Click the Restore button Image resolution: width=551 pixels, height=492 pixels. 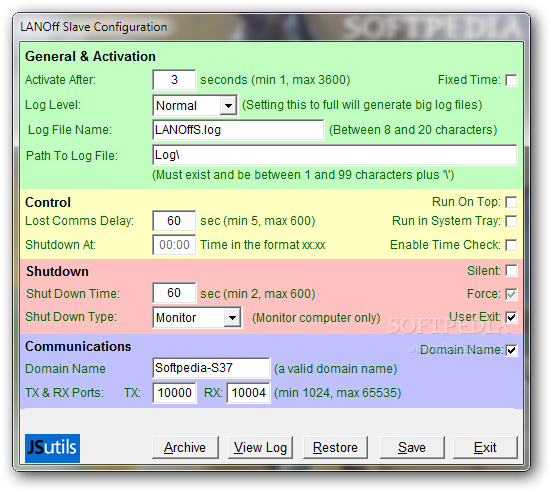tap(335, 448)
